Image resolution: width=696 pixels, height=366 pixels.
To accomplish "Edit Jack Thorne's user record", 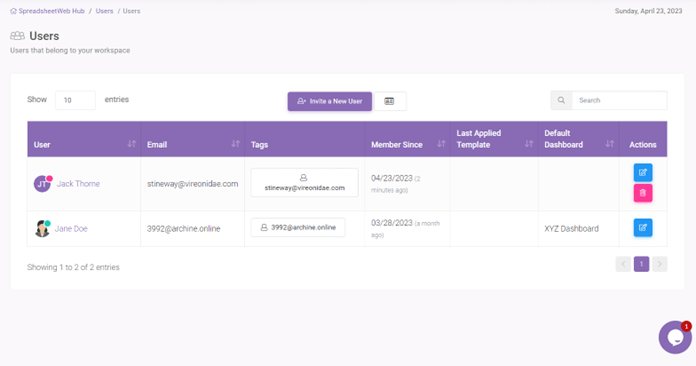I will (643, 173).
